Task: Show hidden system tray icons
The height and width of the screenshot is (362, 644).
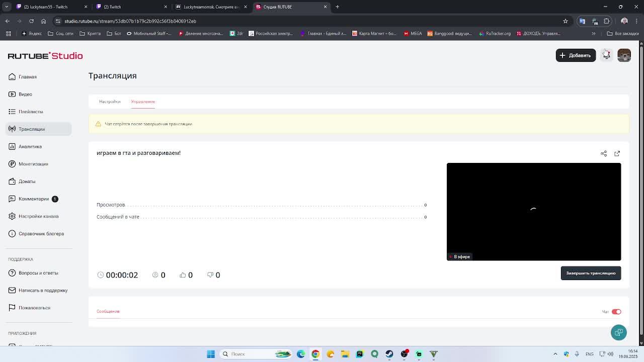Action: [x=555, y=354]
